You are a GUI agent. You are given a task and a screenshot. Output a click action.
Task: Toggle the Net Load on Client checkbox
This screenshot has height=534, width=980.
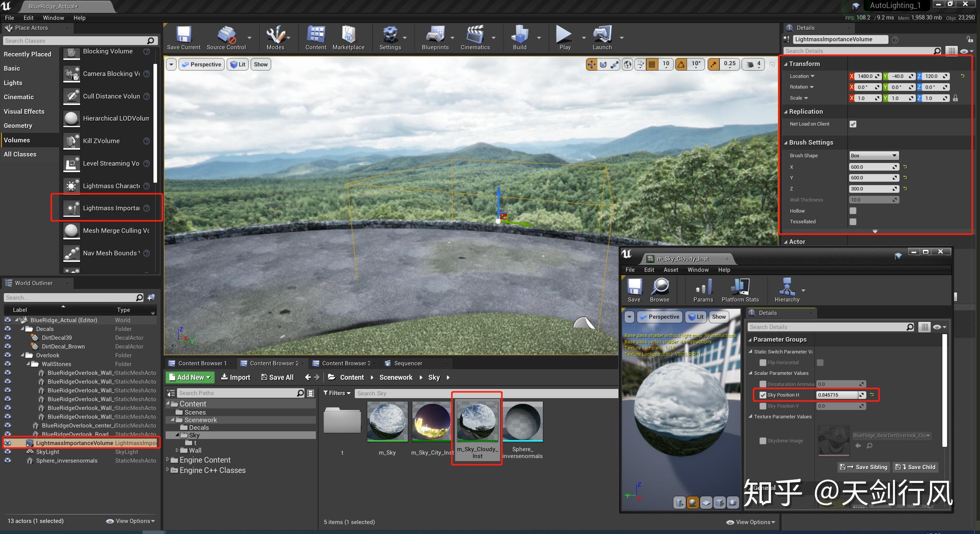click(x=853, y=124)
